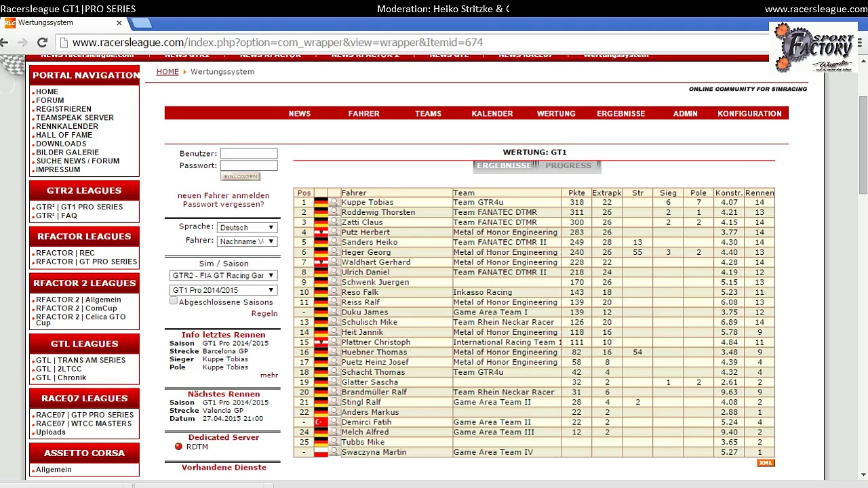
Task: Click magnifier icon next to Kuppe Tobias
Action: [334, 202]
